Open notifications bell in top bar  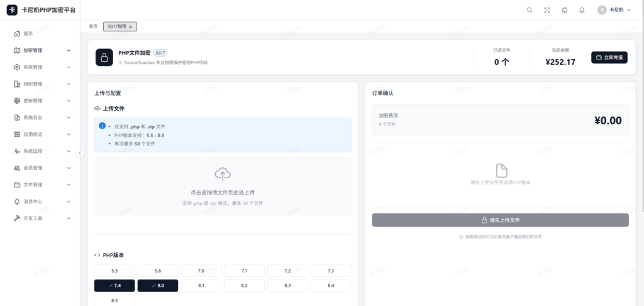click(x=582, y=10)
